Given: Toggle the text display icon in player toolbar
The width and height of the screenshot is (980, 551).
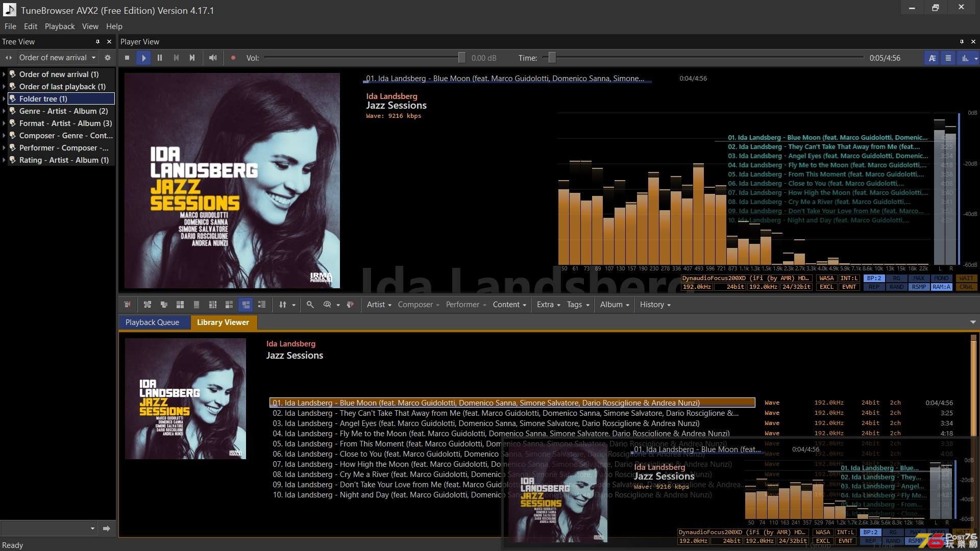Looking at the screenshot, I should 932,58.
